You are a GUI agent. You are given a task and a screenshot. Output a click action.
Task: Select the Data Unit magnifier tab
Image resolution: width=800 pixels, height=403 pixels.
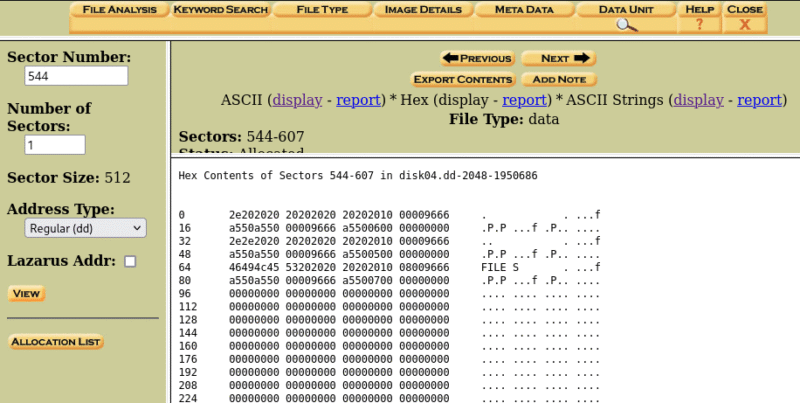coord(626,24)
